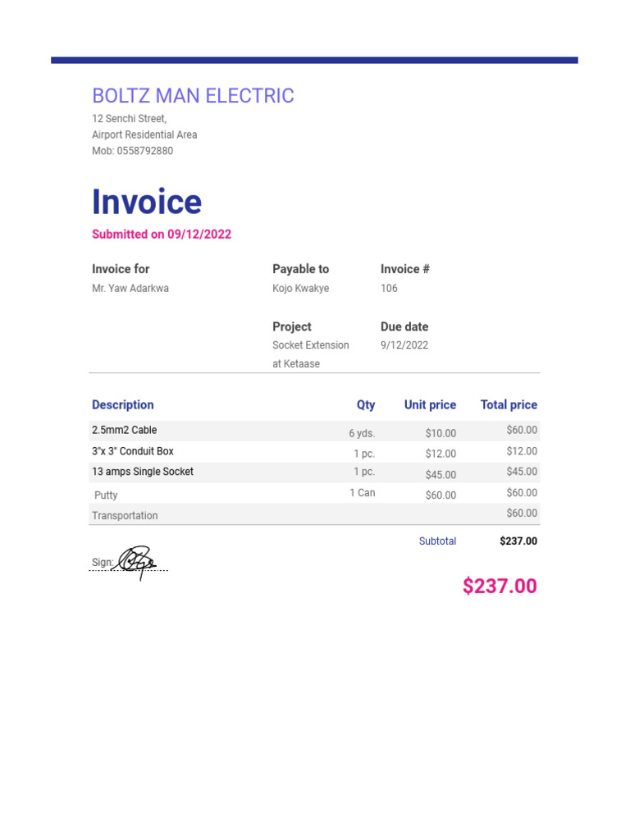
Task: Click the Unit price column header
Action: [x=430, y=405]
